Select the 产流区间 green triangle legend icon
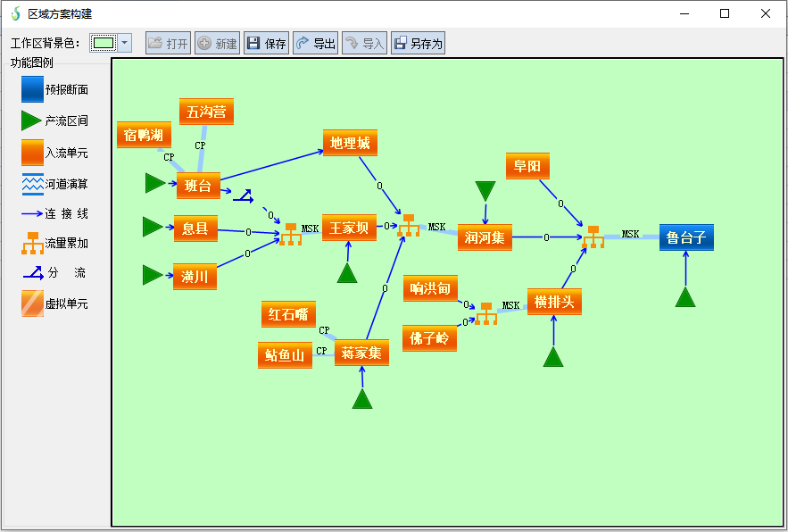The image size is (788, 532). tap(32, 121)
